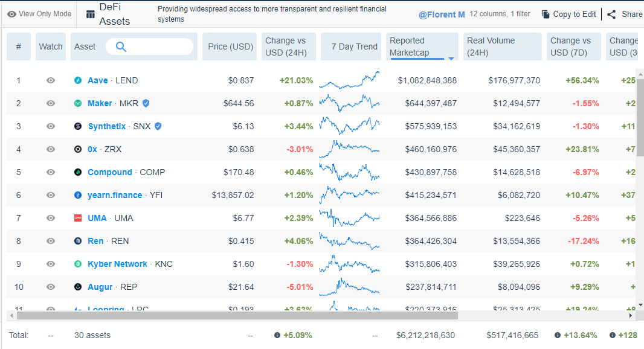Toggle watch eye for Augur row

tap(51, 287)
